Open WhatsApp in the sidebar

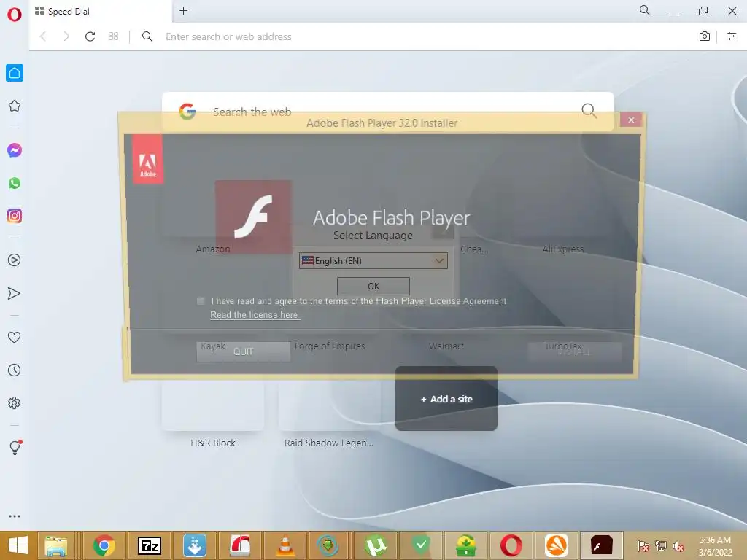[15, 183]
